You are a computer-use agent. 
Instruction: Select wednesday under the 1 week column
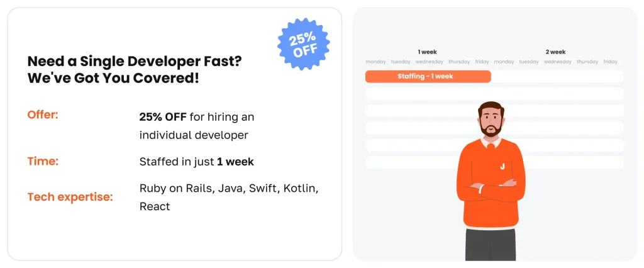pos(430,62)
